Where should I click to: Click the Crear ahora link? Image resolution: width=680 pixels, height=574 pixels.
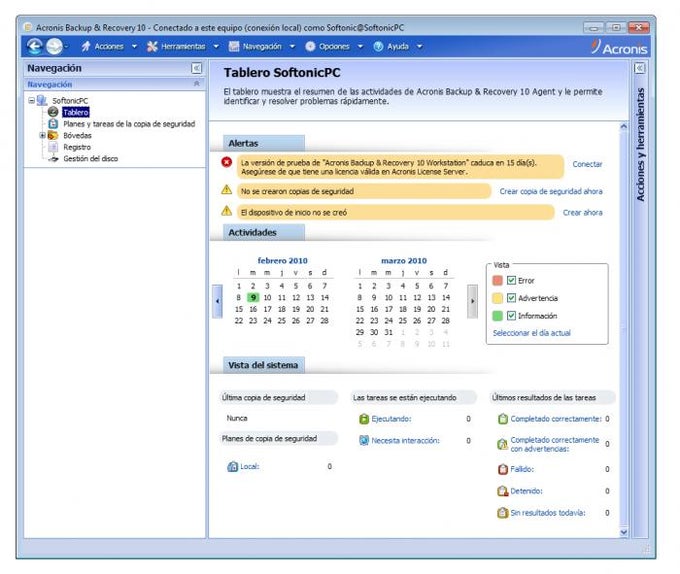tap(582, 212)
